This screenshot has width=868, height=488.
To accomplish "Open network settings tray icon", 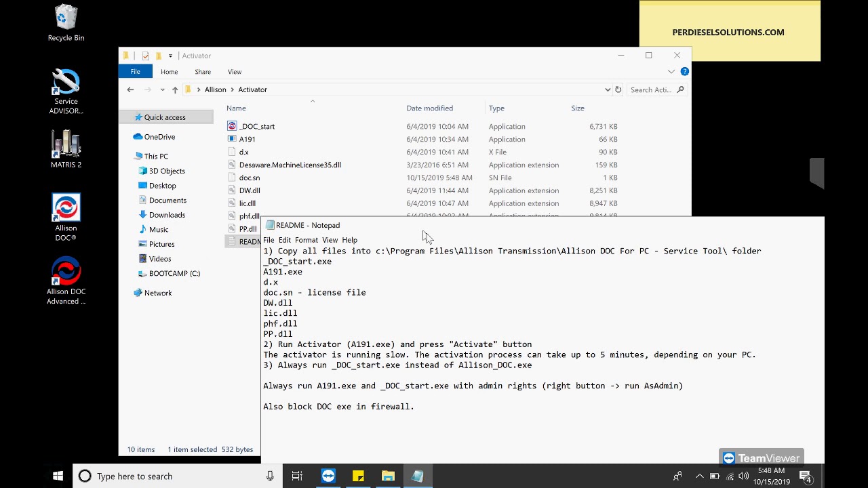I will 730,476.
